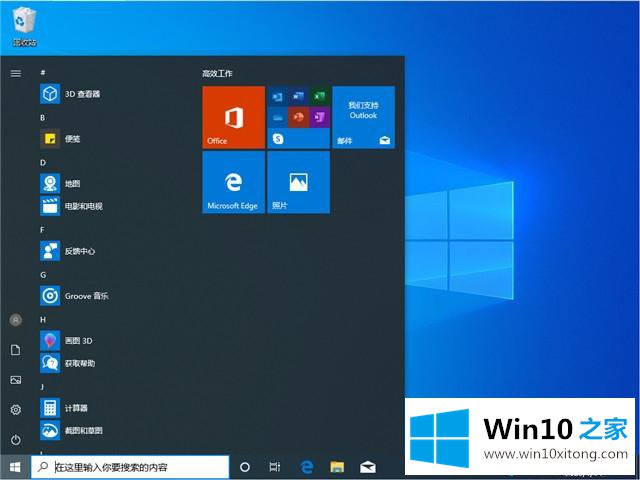Open the 地图 maps app
This screenshot has width=640, height=480.
60,184
